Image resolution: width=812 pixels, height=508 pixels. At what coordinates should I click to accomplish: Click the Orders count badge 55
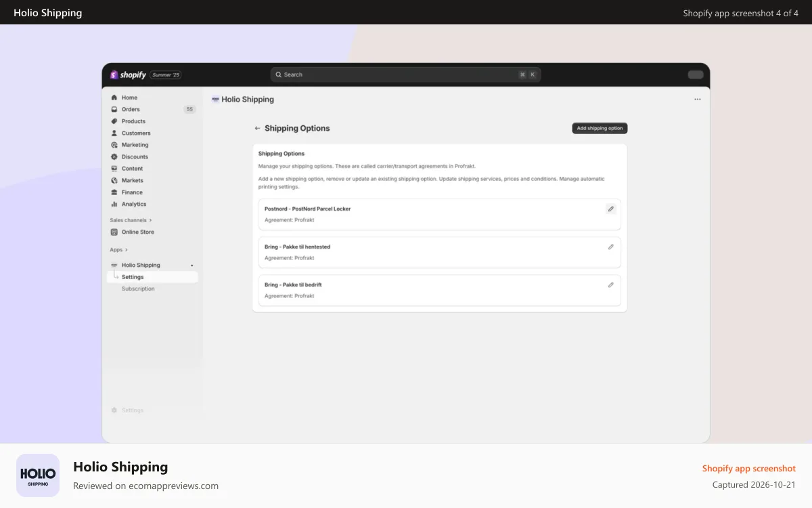click(x=189, y=109)
